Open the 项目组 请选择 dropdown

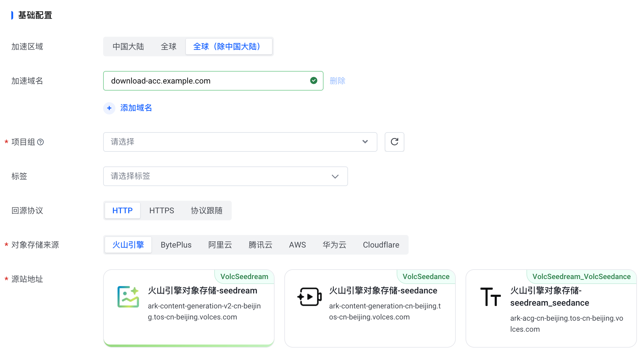pos(240,142)
